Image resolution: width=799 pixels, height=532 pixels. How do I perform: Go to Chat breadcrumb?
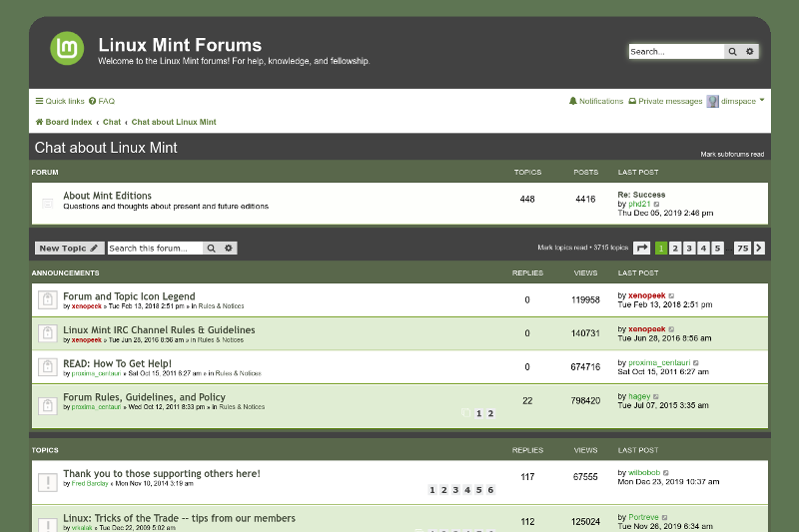(x=112, y=122)
